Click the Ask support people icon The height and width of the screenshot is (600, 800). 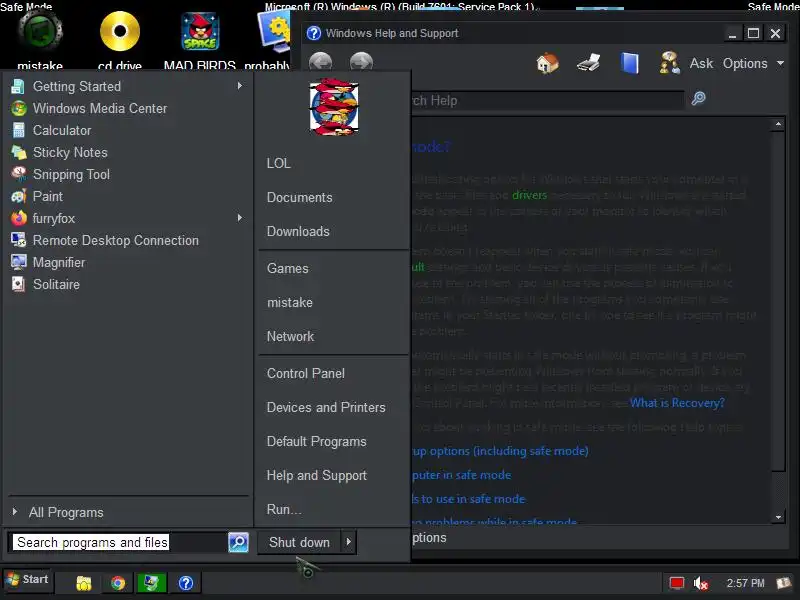(x=669, y=64)
